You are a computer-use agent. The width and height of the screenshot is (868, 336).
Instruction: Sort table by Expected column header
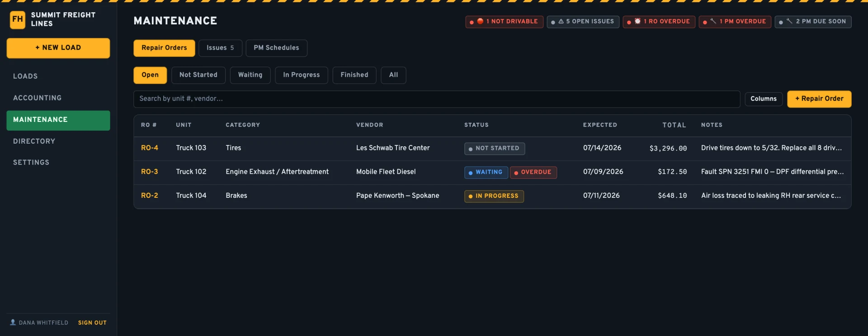[599, 125]
